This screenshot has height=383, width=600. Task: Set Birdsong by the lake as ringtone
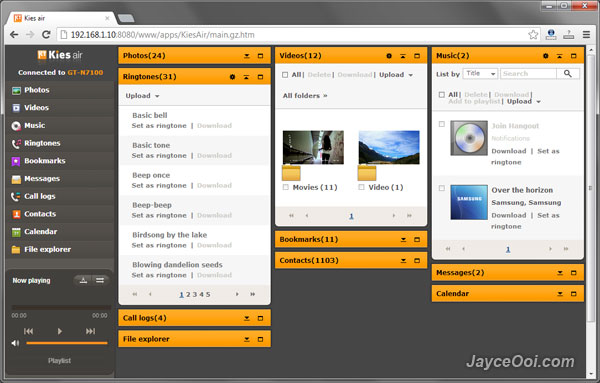159,245
